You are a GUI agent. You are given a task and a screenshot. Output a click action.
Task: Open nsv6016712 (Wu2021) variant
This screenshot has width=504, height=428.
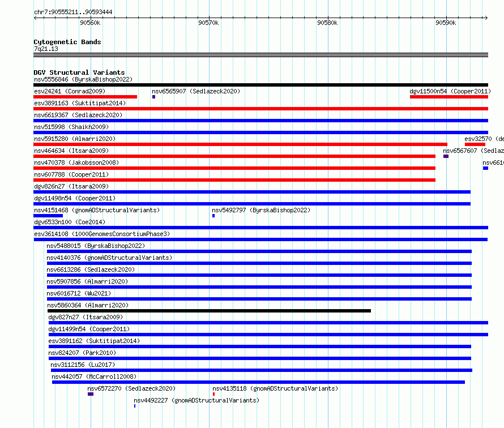tap(79, 293)
